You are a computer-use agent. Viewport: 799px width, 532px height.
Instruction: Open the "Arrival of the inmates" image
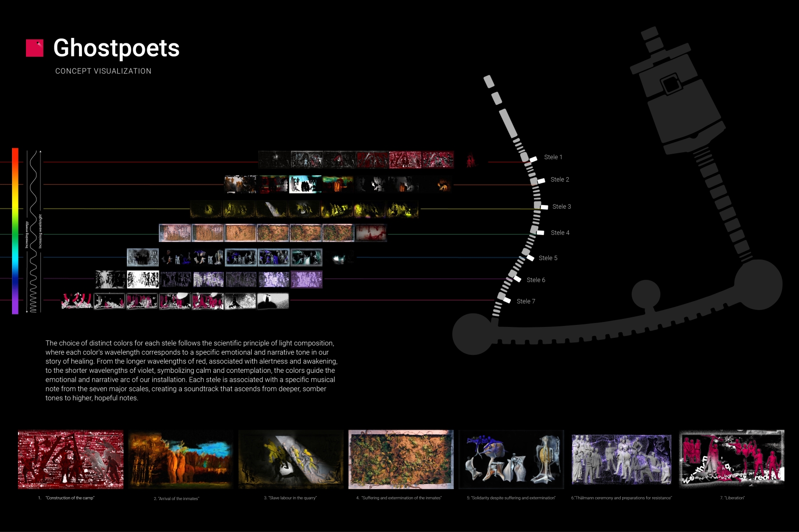180,460
